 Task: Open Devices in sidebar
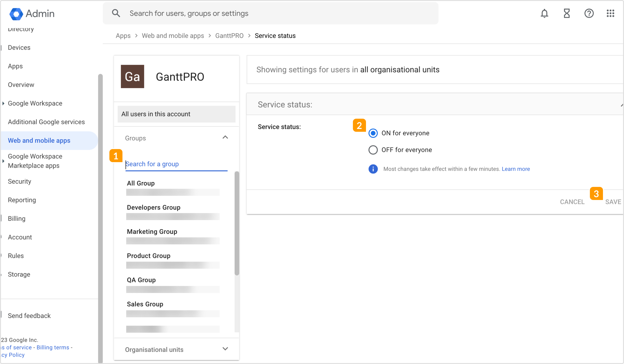(19, 47)
